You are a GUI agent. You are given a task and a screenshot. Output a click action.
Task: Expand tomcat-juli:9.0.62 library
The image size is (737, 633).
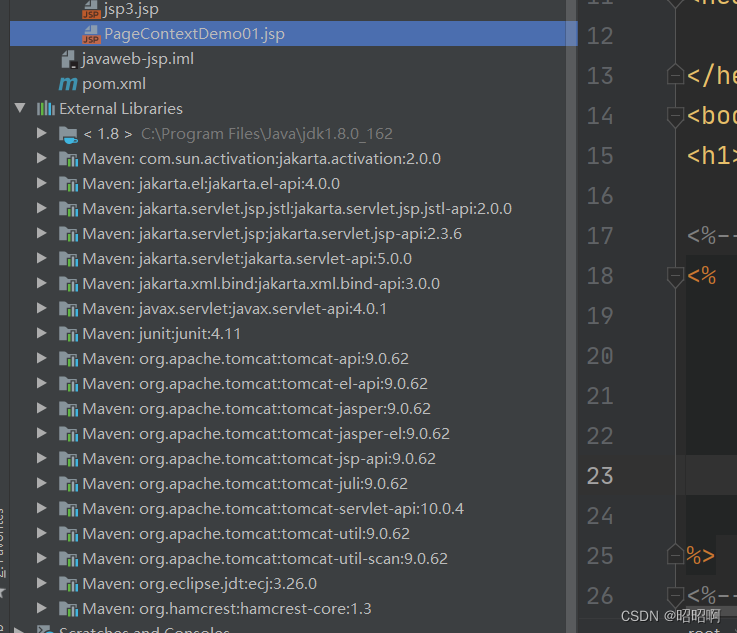42,483
